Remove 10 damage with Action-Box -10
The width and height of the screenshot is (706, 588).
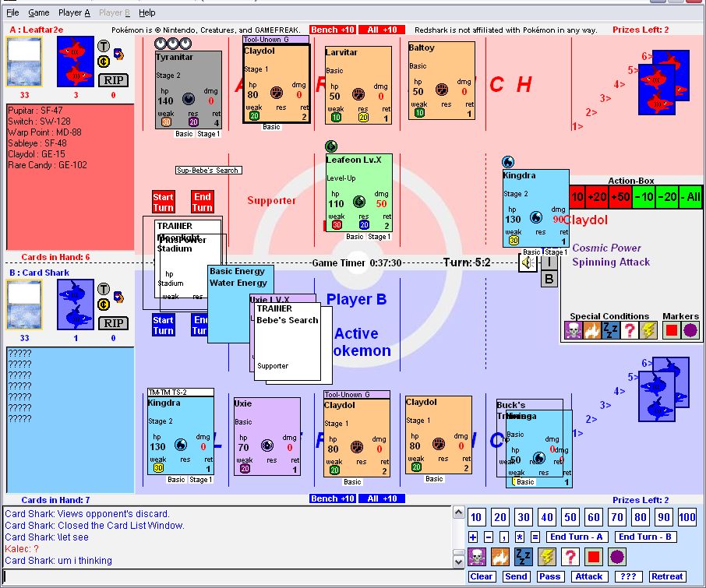point(644,196)
